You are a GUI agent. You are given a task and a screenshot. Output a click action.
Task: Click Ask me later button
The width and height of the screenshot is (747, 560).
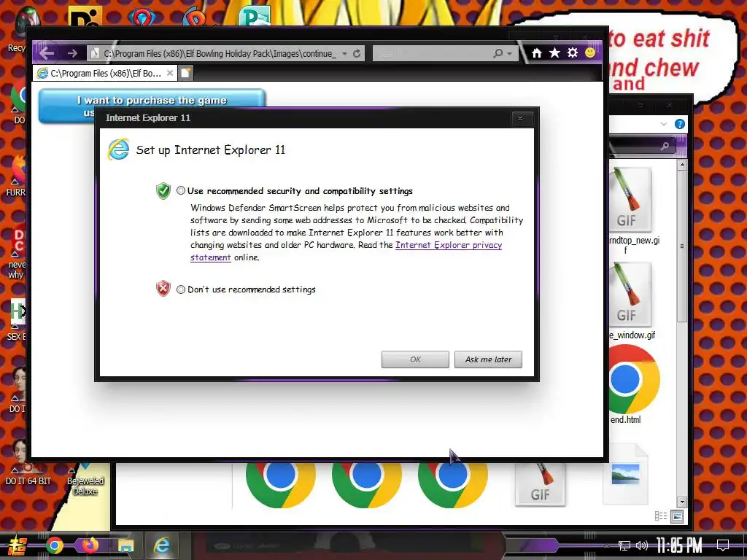(x=488, y=359)
